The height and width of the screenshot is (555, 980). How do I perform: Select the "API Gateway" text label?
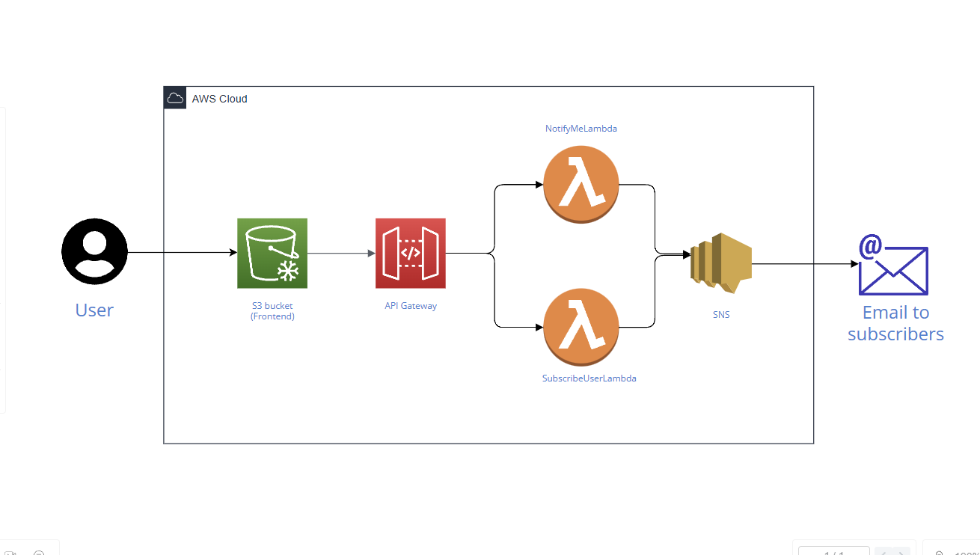(410, 306)
